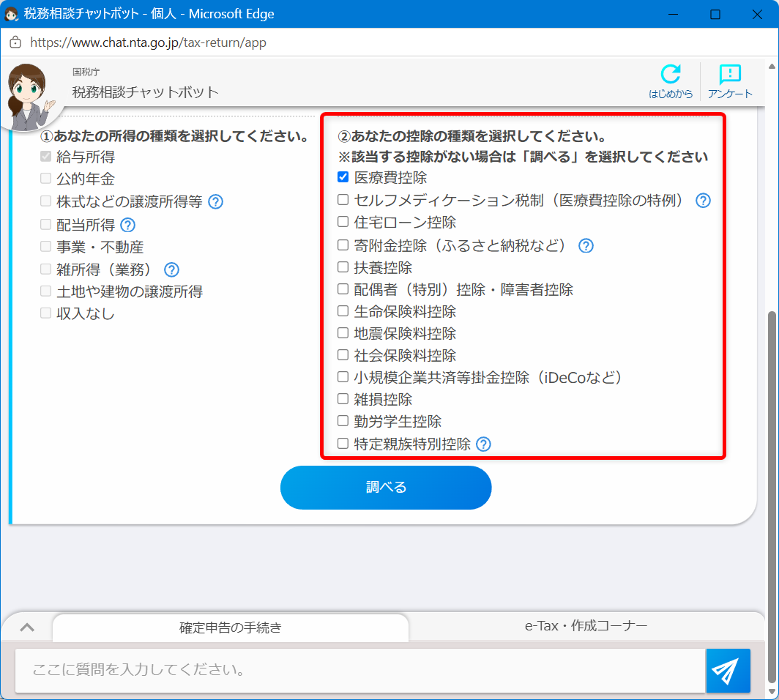
Task: Close the Microsoft Edge window
Action: pyautogui.click(x=757, y=15)
